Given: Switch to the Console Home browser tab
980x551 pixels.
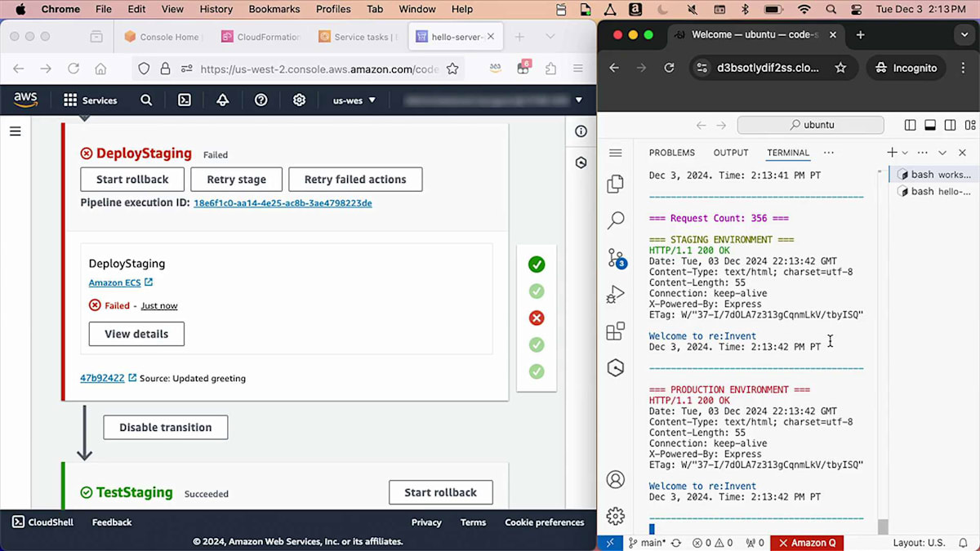Looking at the screenshot, I should (162, 37).
